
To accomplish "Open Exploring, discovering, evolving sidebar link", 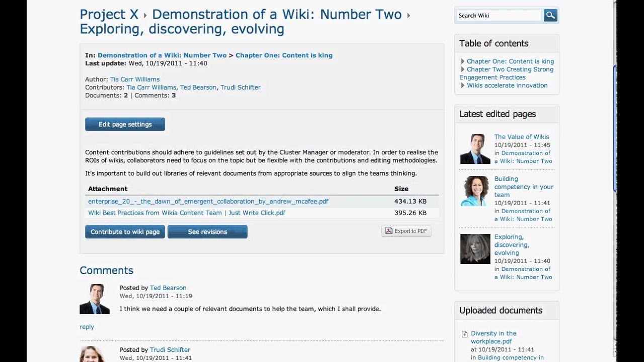I will [512, 245].
